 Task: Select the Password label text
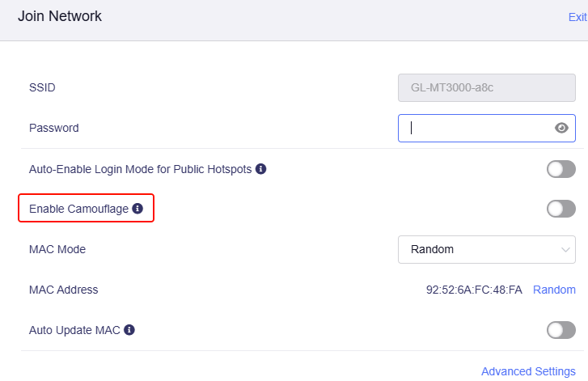click(x=54, y=128)
